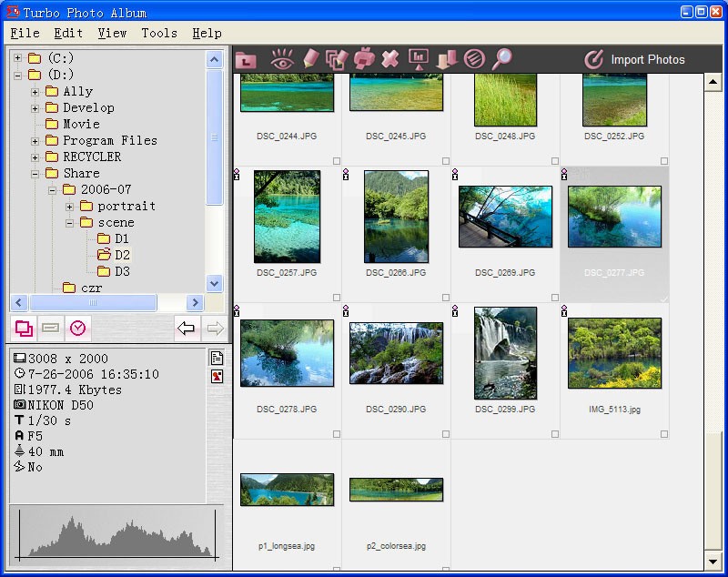The image size is (728, 577).
Task: Click the folder tree horizontal scrollbar thumb
Action: pos(93,302)
